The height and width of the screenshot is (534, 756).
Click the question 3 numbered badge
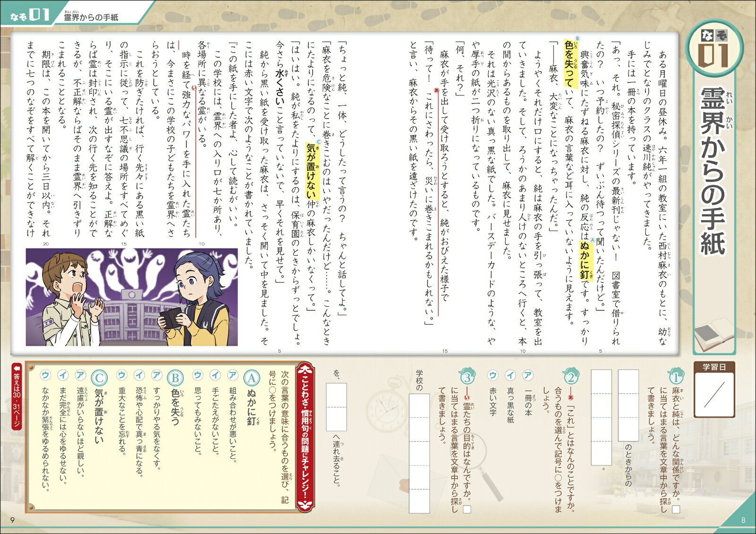point(467,376)
